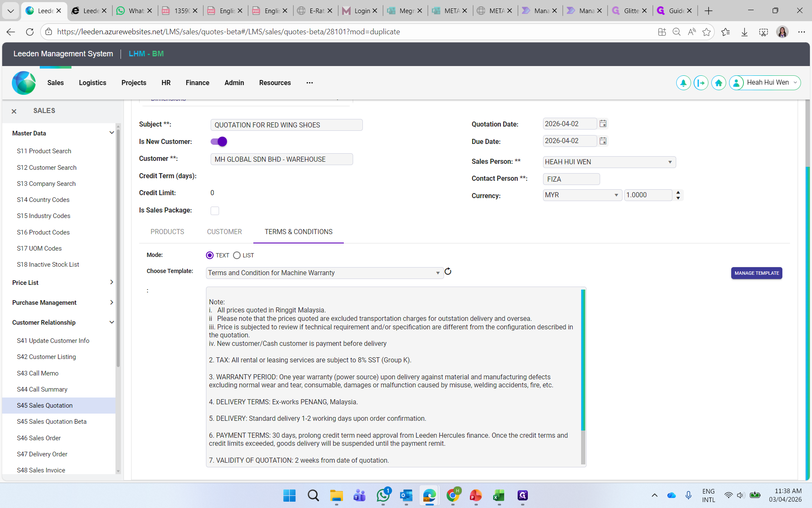Click the logout arrow icon

701,83
